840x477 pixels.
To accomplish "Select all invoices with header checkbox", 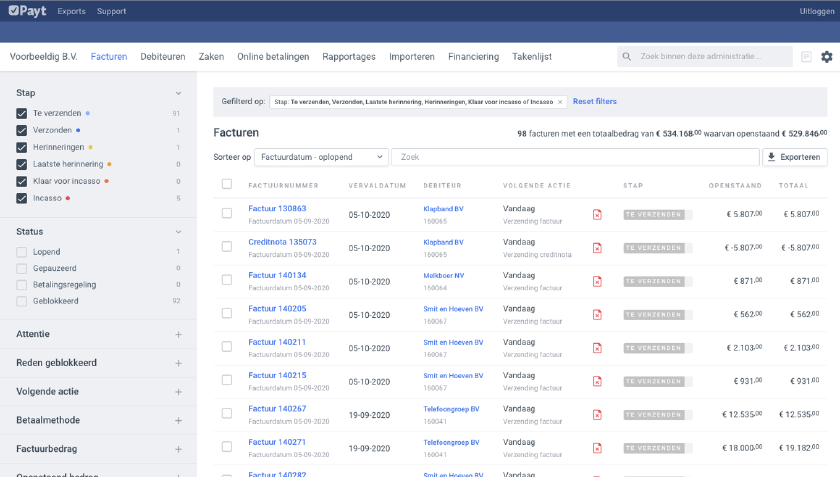I will (227, 184).
